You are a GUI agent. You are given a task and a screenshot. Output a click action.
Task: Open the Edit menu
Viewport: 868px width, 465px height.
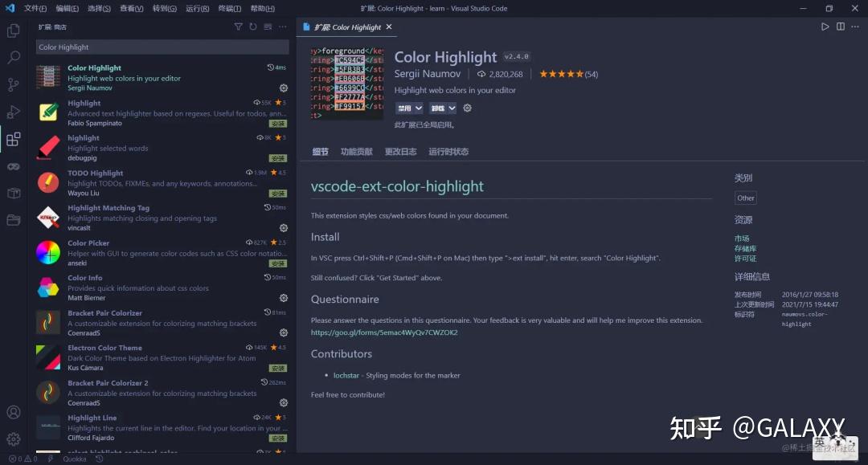(x=68, y=8)
